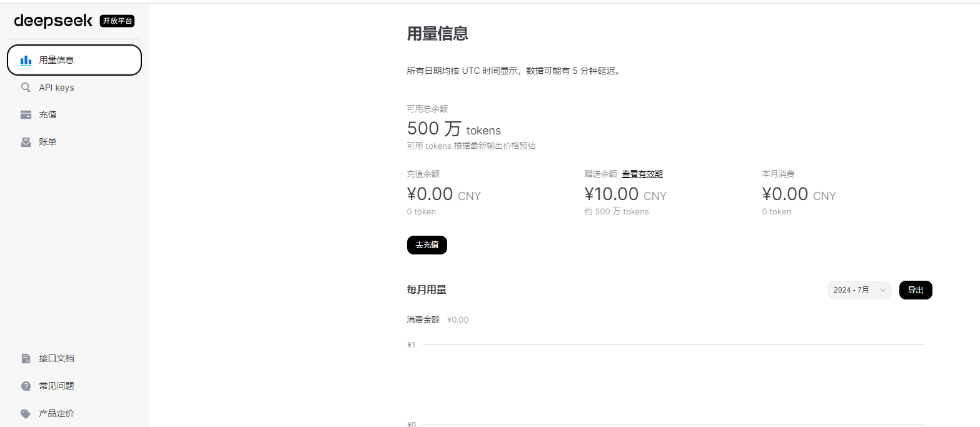The width and height of the screenshot is (980, 427).
Task: Click the 导出 export button
Action: pos(916,290)
